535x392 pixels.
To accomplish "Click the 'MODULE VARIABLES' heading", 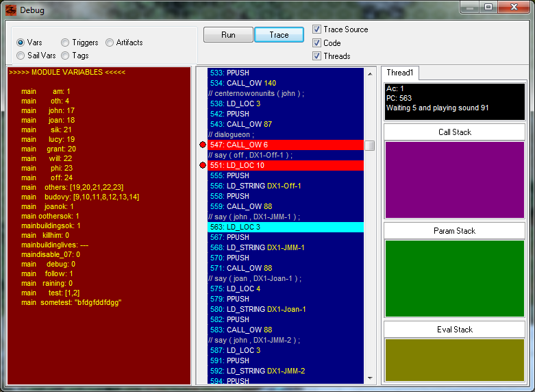I will (67, 72).
